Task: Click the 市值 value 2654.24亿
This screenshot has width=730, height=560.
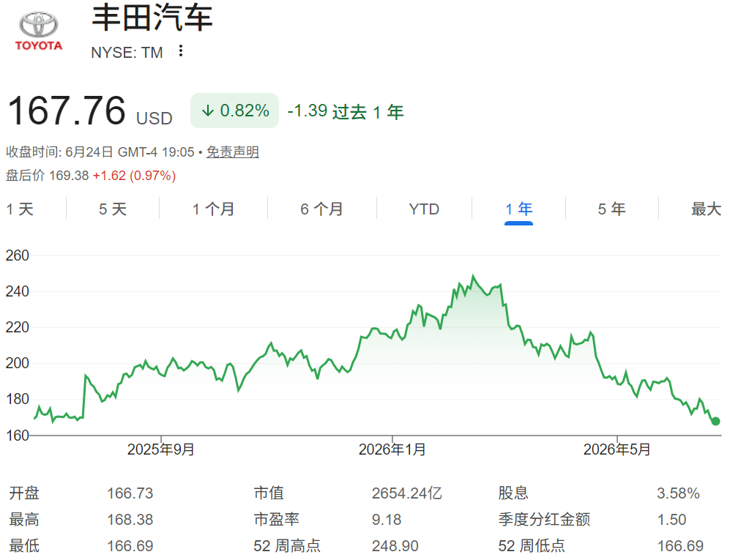Action: (407, 493)
